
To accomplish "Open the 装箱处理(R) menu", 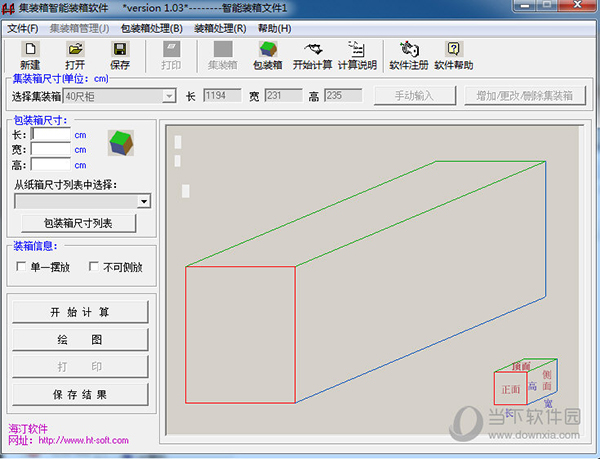I will (219, 28).
